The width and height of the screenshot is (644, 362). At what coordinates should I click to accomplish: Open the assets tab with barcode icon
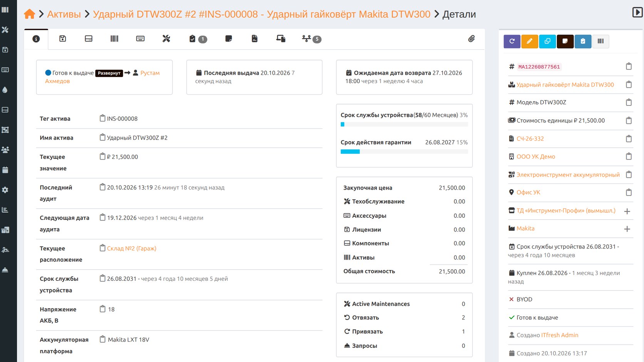point(114,38)
